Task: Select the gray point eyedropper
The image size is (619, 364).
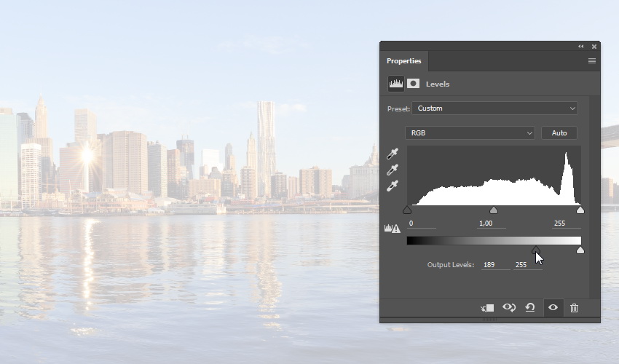Action: point(393,170)
